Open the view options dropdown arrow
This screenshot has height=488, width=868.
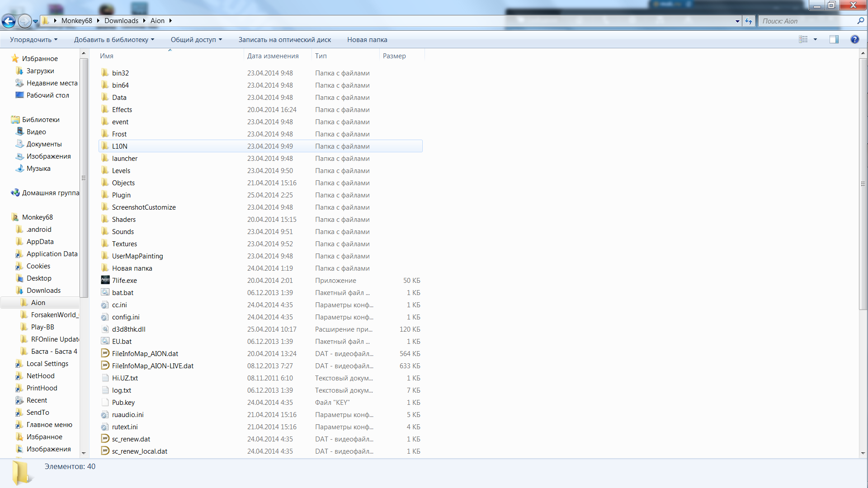tap(816, 40)
